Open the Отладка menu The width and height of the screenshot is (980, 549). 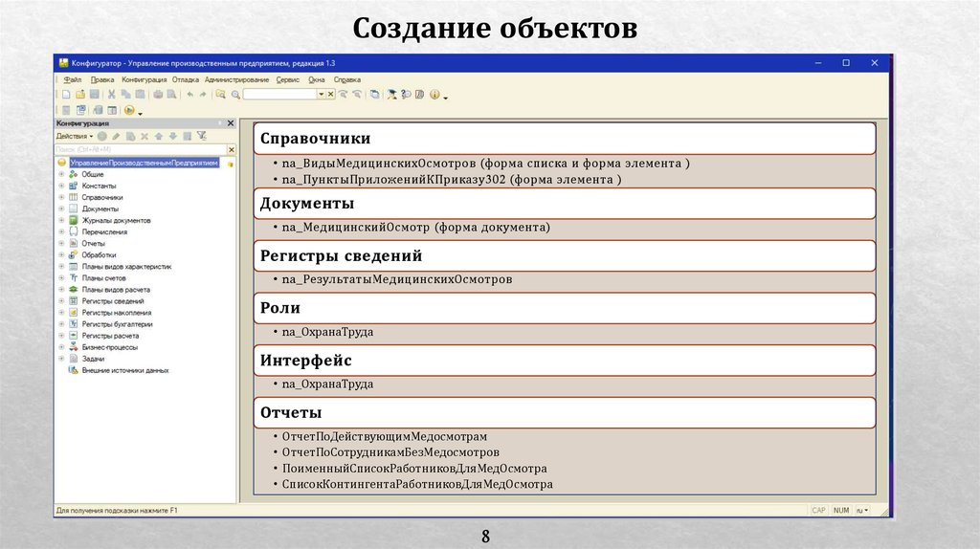(x=185, y=80)
